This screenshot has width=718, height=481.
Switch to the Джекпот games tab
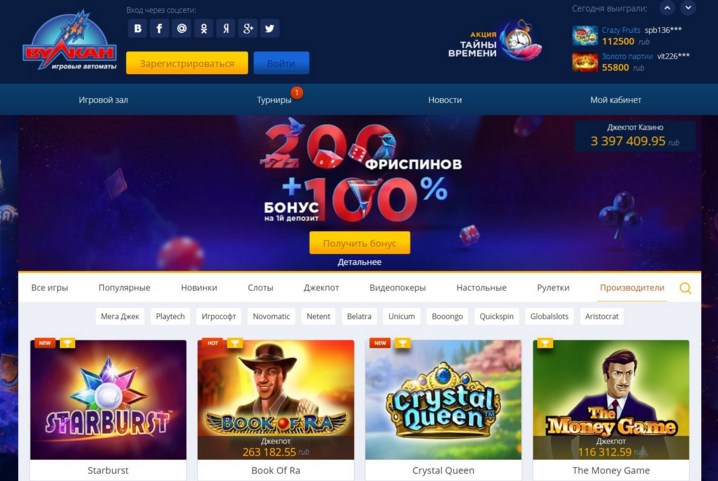tap(321, 288)
